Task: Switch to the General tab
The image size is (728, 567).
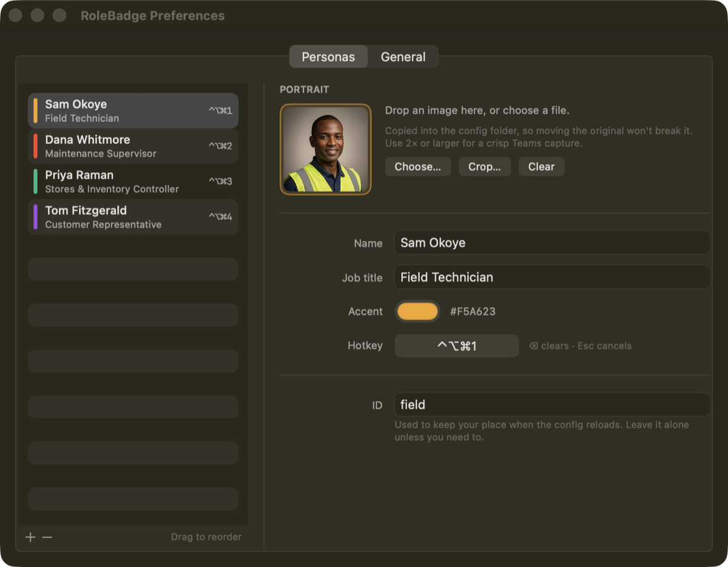Action: (403, 57)
